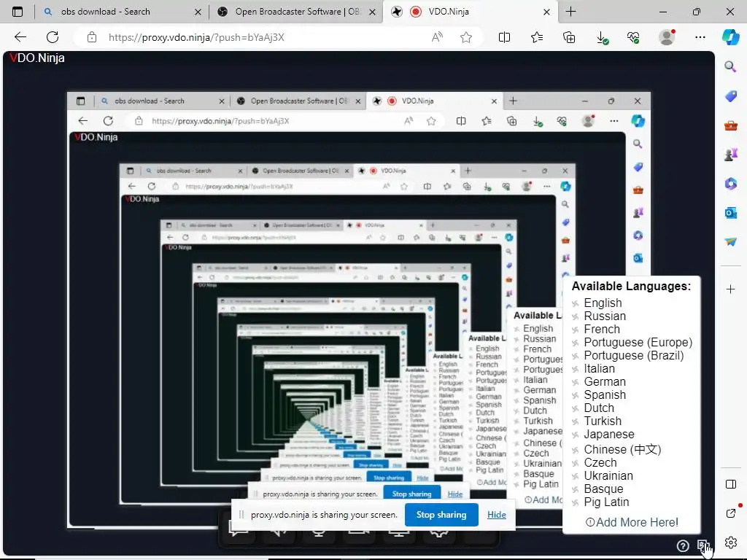Open the sidebar Drop paper-plane icon
The image size is (747, 560).
pos(731,242)
